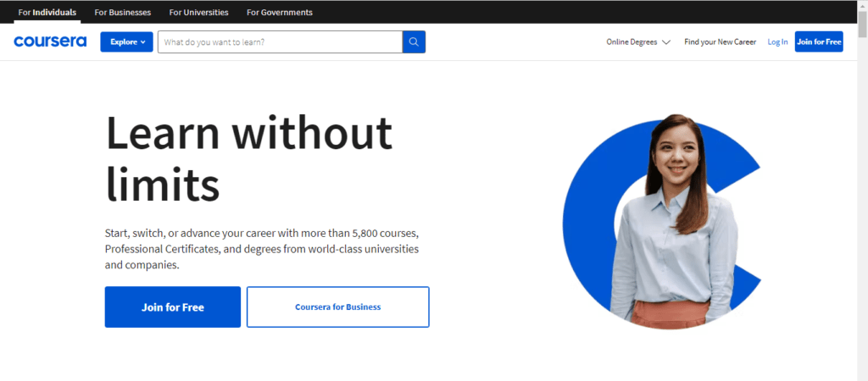Screen dimensions: 868x381
Task: Click the hero image of the smiling woman
Action: [x=662, y=221]
